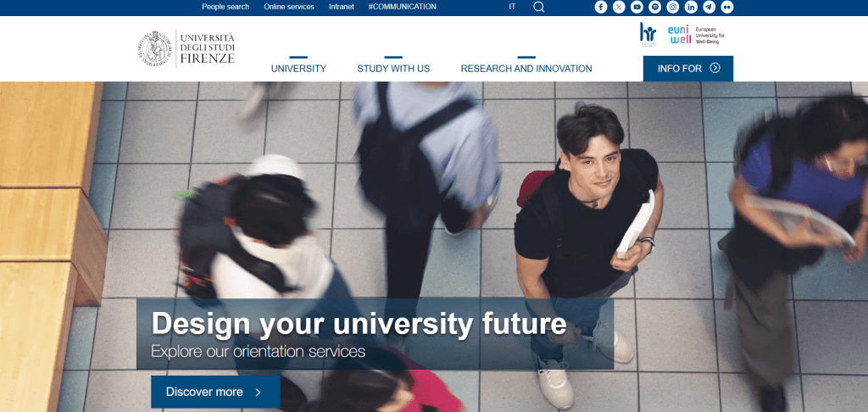Open RESEARCH AND INNOVATION menu
Screen dimensions: 868x412
coord(526,69)
